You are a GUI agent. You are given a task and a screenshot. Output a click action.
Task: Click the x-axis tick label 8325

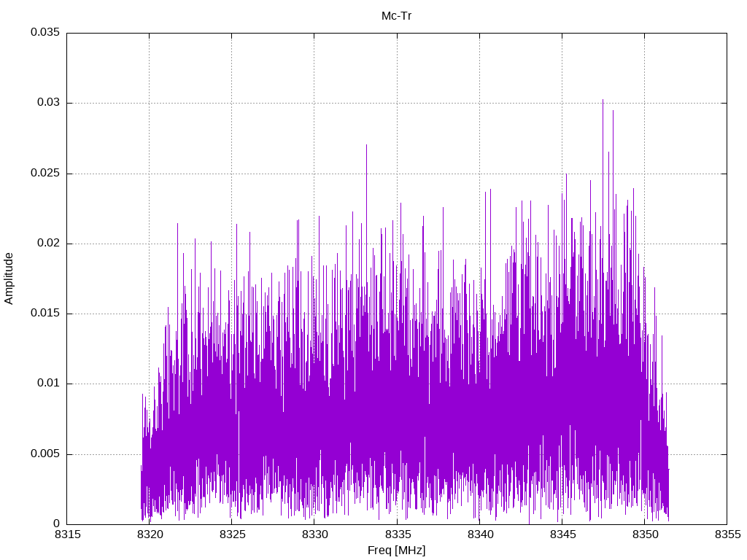232,534
